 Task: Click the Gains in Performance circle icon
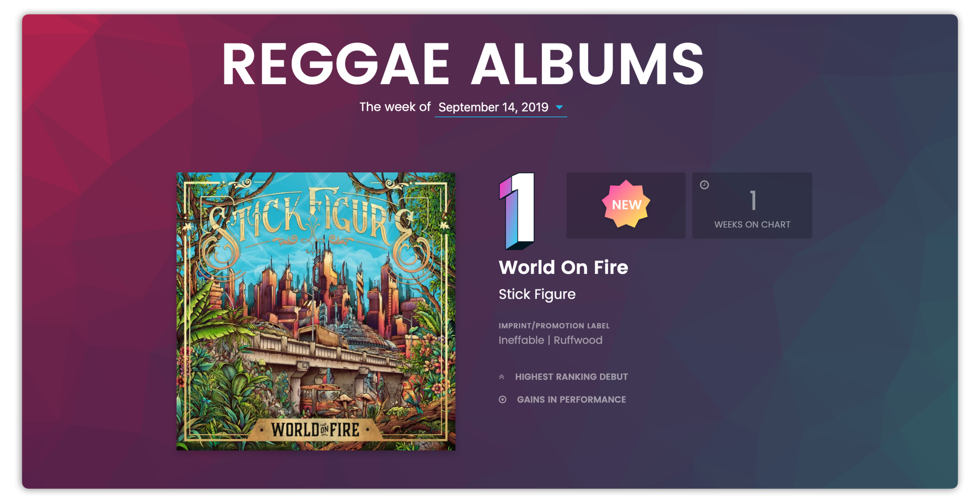pyautogui.click(x=502, y=400)
